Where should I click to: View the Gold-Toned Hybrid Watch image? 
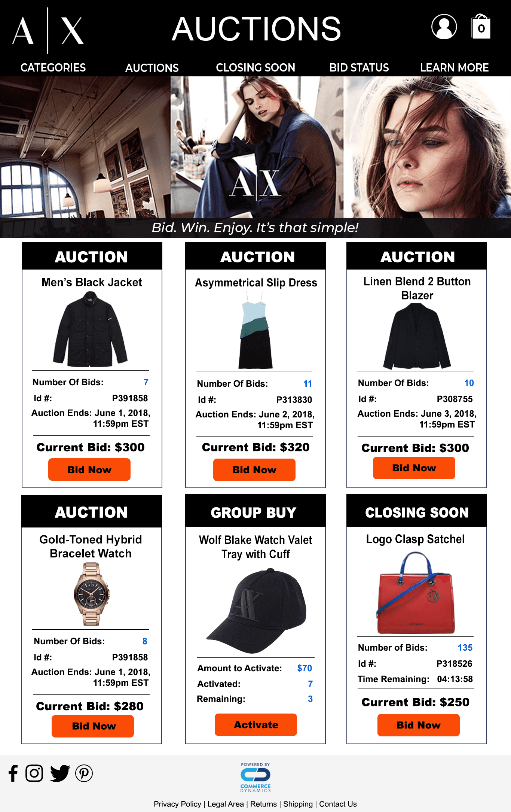click(91, 594)
